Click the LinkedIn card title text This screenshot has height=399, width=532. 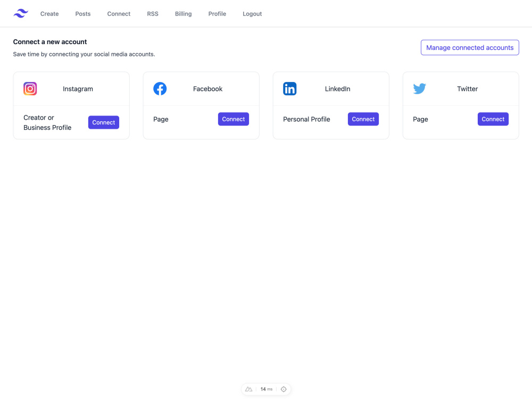tap(338, 89)
